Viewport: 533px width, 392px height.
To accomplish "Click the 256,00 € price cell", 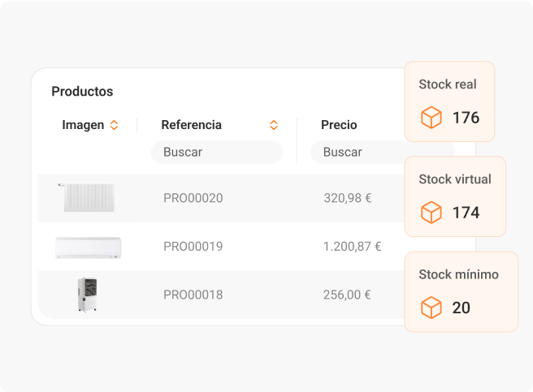I will click(347, 295).
